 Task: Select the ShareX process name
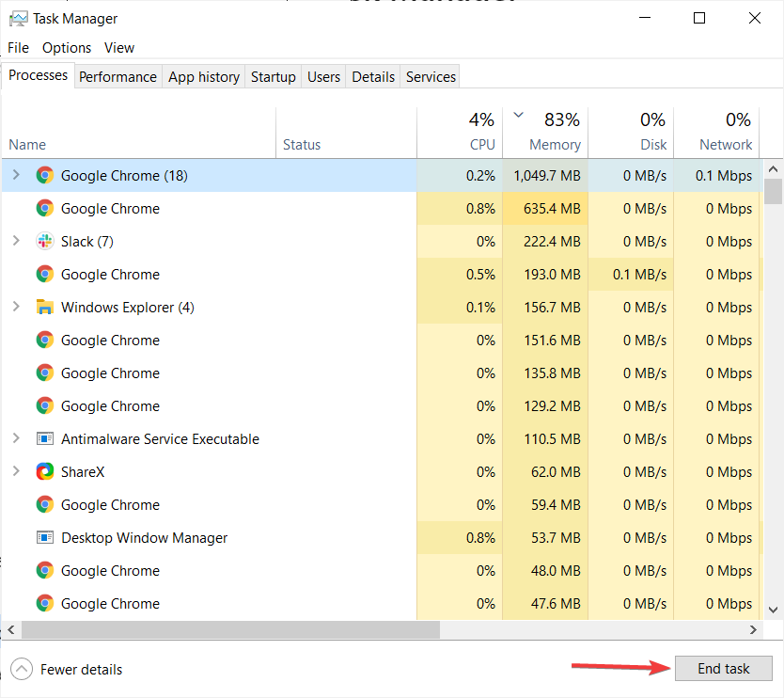tap(83, 472)
